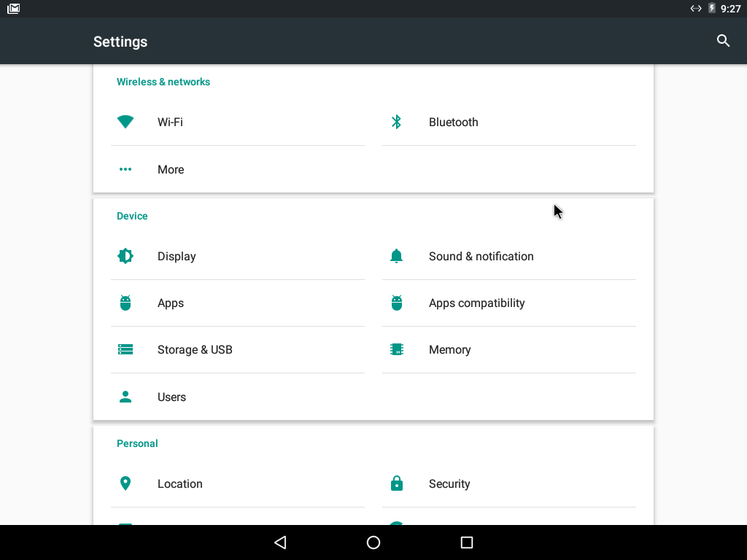Select the Security padlock icon
This screenshot has height=560, width=747.
pos(396,483)
